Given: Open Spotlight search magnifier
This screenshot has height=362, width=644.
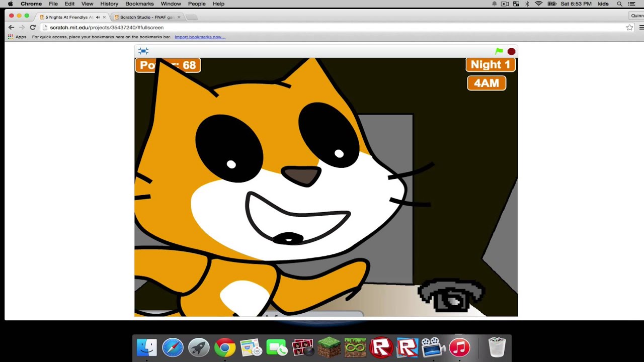Looking at the screenshot, I should click(x=619, y=4).
